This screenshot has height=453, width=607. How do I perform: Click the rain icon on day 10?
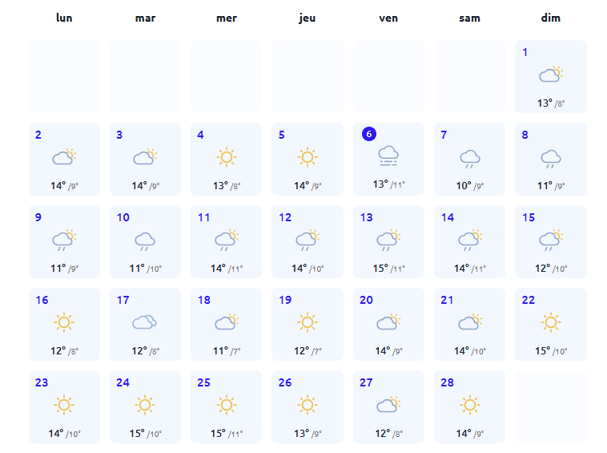tap(146, 240)
